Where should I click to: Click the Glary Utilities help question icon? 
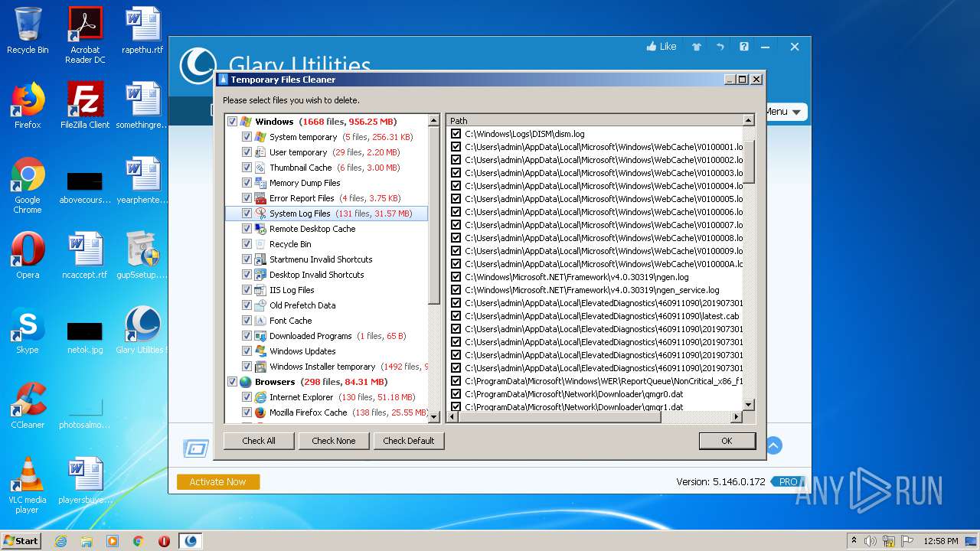(743, 47)
